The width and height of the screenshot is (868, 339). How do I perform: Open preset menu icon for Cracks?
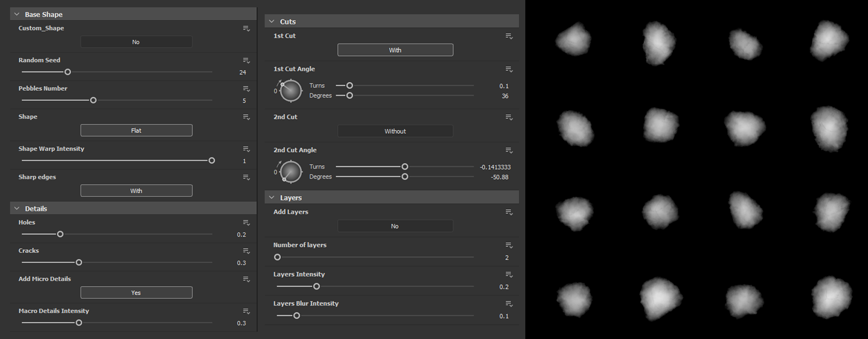click(246, 251)
